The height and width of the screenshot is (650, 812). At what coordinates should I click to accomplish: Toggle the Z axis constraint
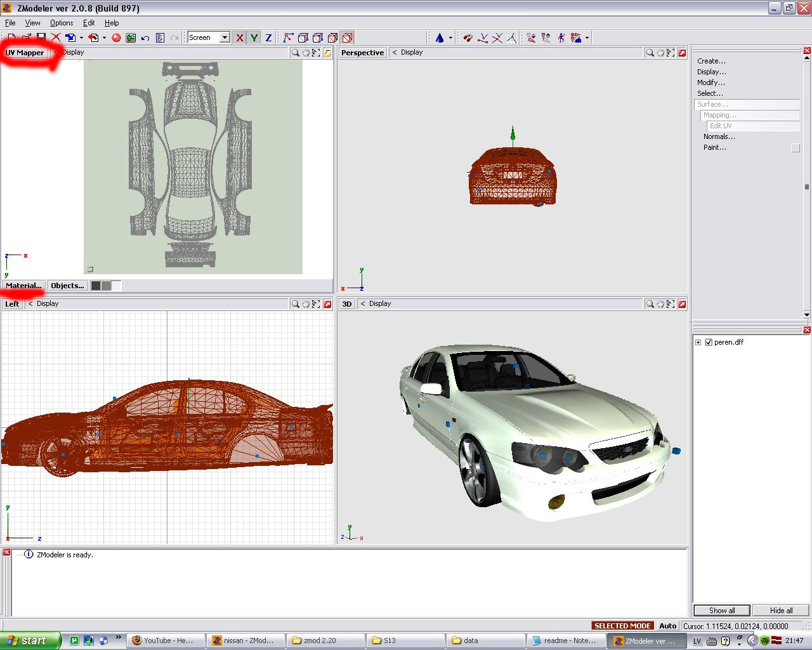(x=268, y=38)
